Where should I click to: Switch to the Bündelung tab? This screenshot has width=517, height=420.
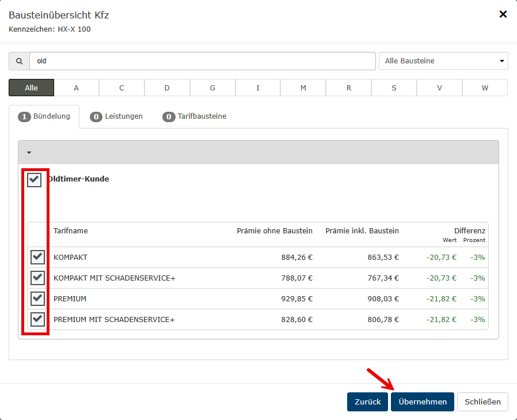click(x=44, y=116)
